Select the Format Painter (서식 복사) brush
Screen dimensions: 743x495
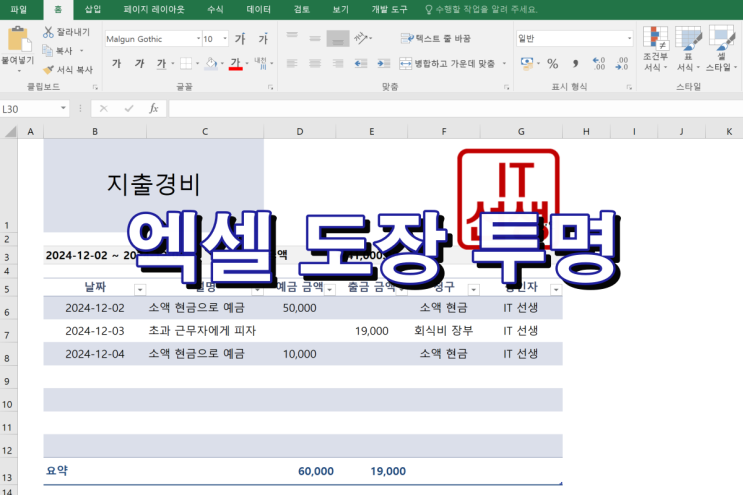coord(48,69)
